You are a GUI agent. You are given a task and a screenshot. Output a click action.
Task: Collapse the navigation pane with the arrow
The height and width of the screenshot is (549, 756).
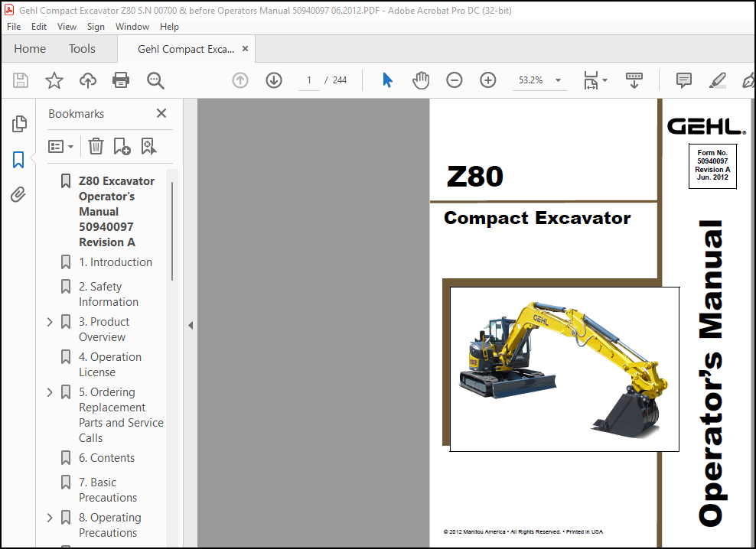click(191, 326)
